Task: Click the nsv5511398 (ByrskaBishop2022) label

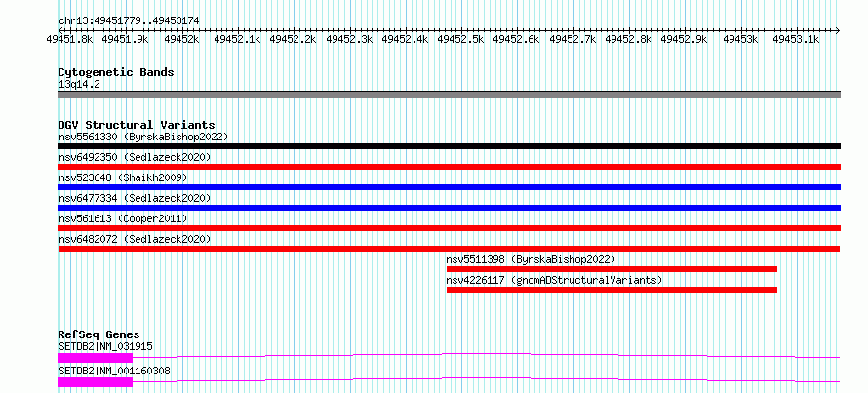Action: [531, 259]
